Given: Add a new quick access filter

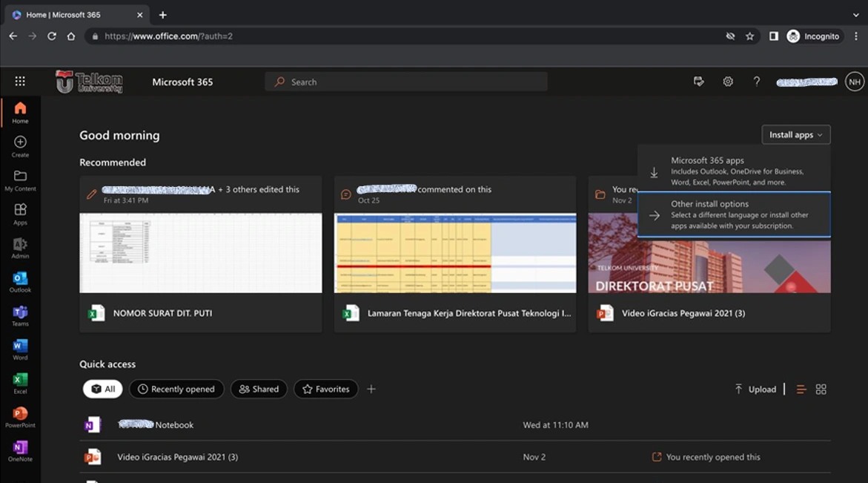Looking at the screenshot, I should [371, 389].
